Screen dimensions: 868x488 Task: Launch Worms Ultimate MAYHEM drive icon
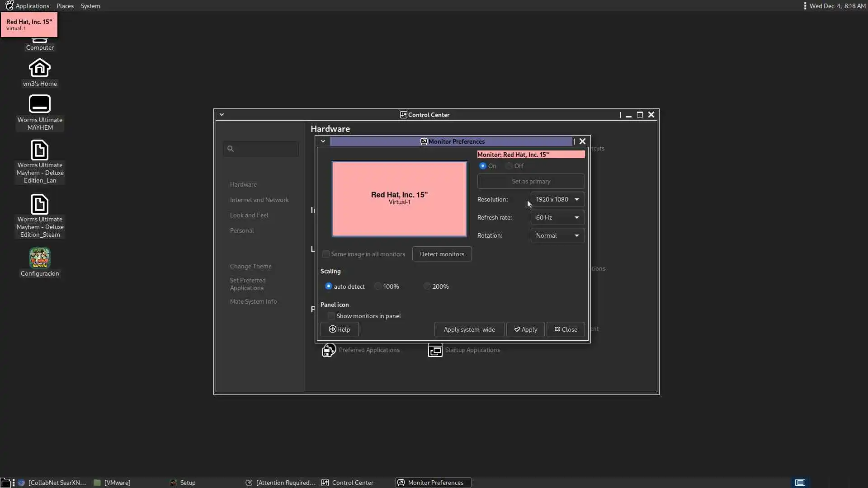(x=40, y=104)
